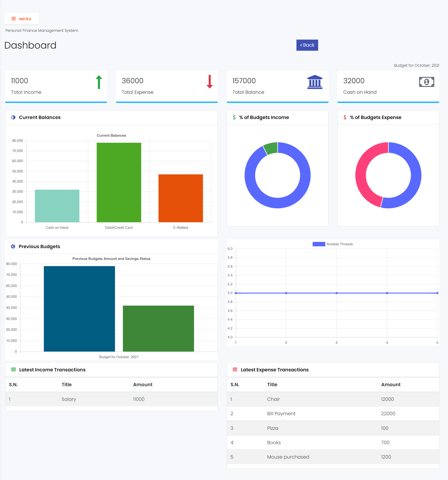Viewport: 448px width, 480px height.
Task: Click the red dollar Budgets Expense icon
Action: 345,117
